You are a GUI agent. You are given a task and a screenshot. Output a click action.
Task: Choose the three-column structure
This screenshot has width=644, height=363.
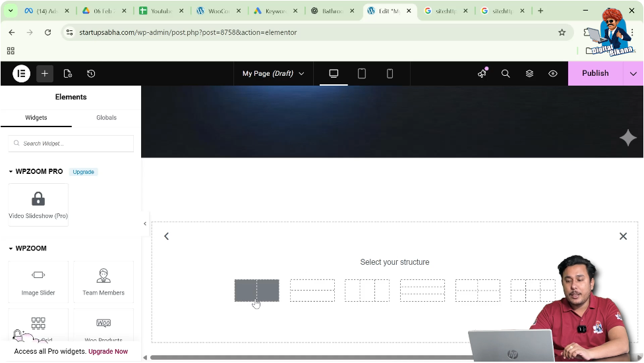click(367, 291)
